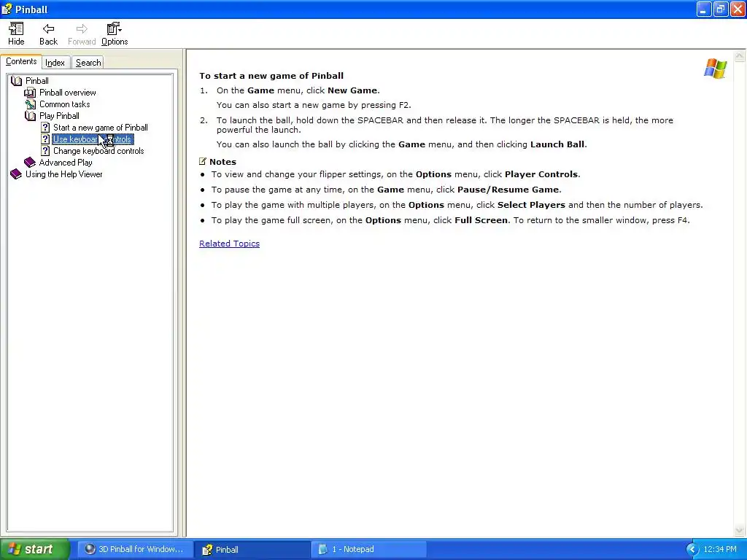
Task: Select the Advanced Play tree label
Action: [x=66, y=163]
